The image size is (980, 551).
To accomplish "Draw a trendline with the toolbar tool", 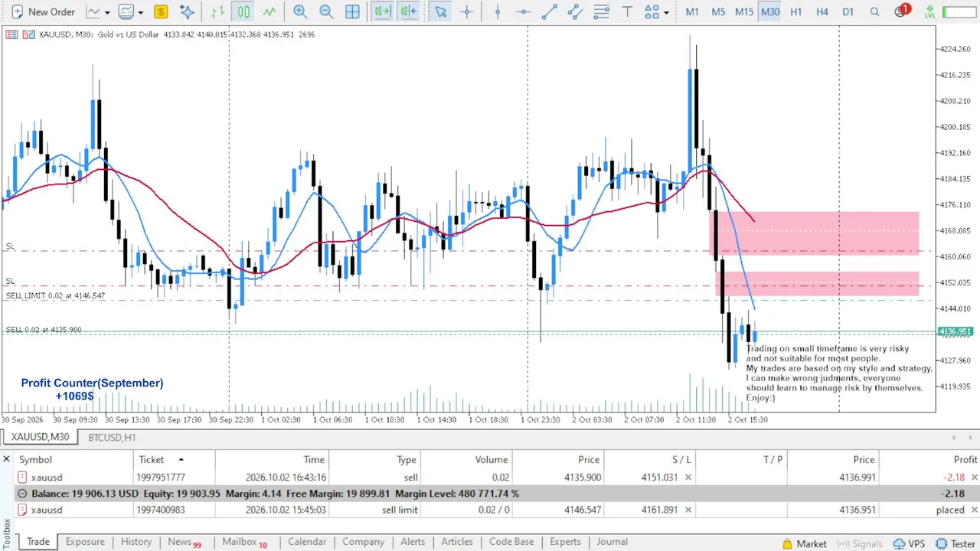I will (x=549, y=11).
